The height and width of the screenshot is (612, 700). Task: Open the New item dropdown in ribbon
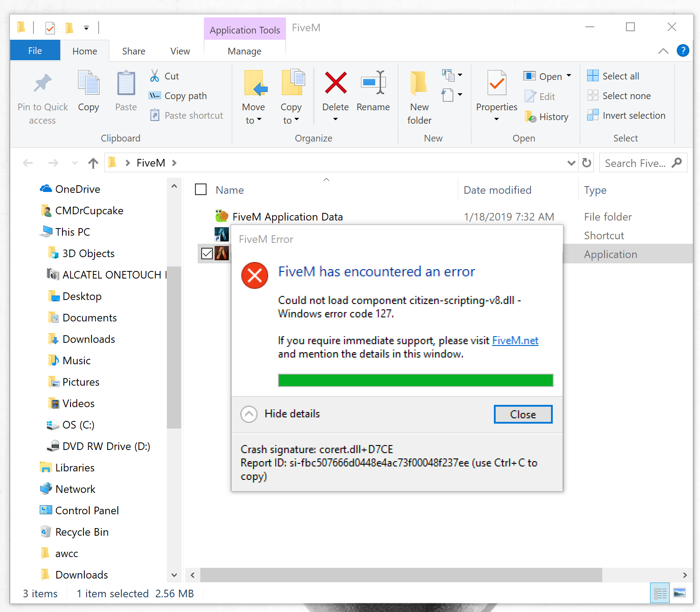452,75
